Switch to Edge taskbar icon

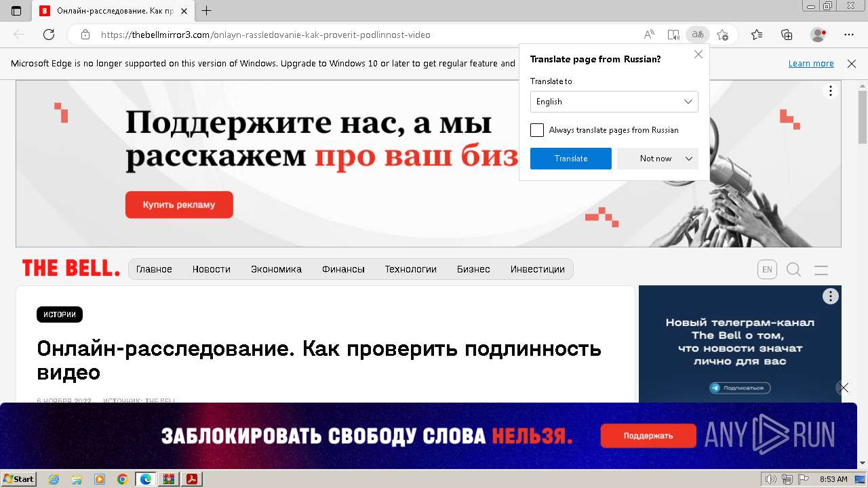(145, 479)
